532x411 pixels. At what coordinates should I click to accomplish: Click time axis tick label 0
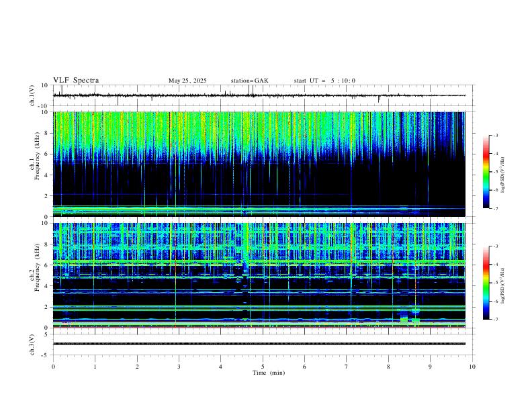(53, 367)
